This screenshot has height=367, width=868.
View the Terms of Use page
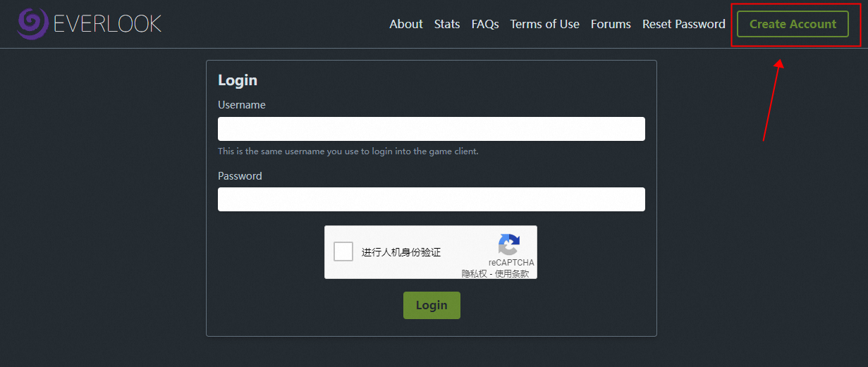[544, 24]
